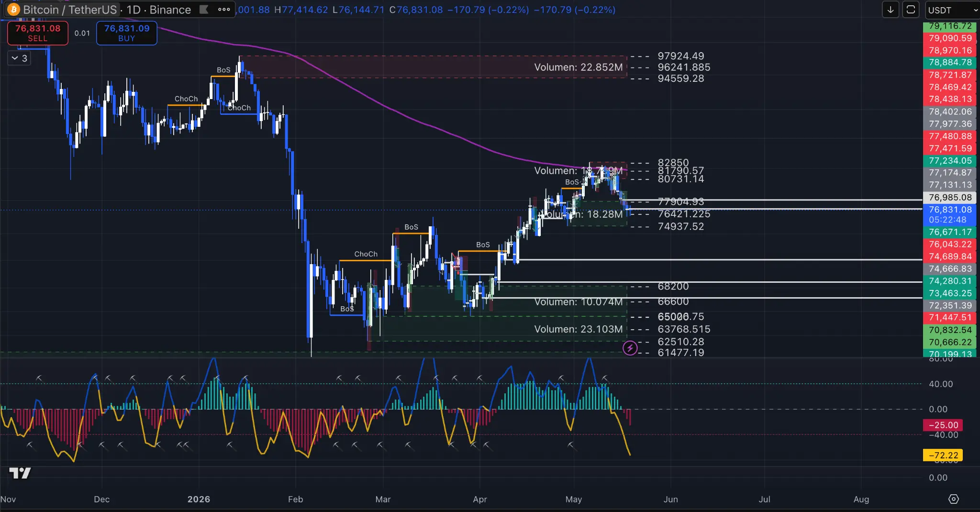Click the -72.22 yellow indicator value label
The image size is (980, 512).
(x=943, y=455)
